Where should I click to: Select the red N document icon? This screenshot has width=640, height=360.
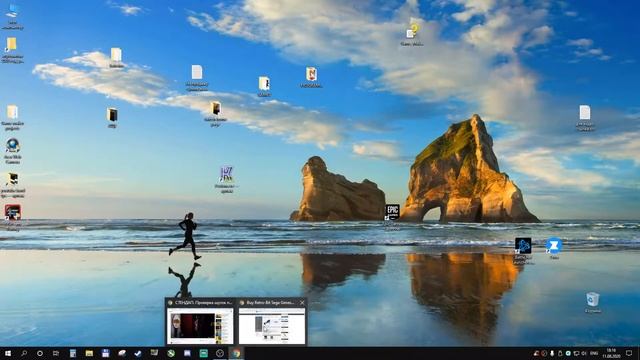(311, 78)
